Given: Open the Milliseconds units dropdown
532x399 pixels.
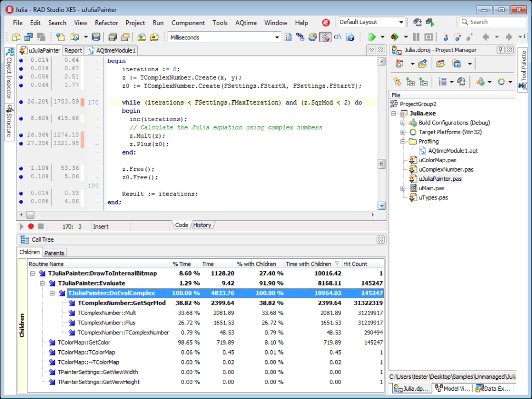Looking at the screenshot, I should pyautogui.click(x=277, y=37).
